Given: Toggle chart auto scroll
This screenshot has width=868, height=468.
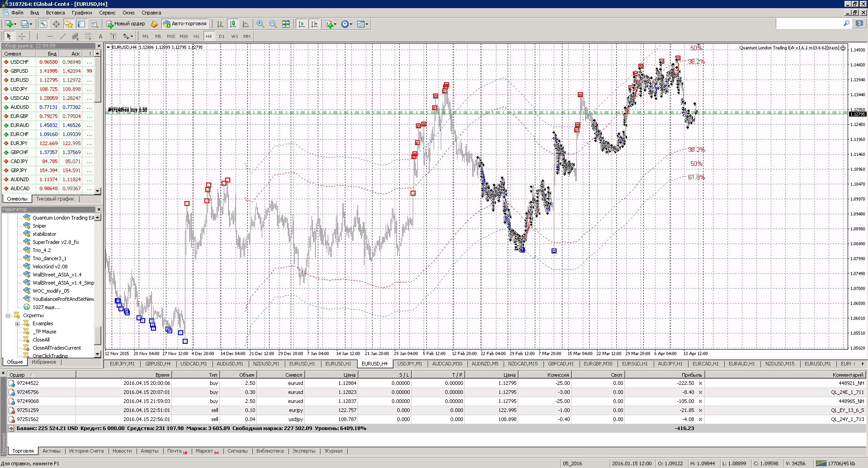Looking at the screenshot, I should click(302, 24).
